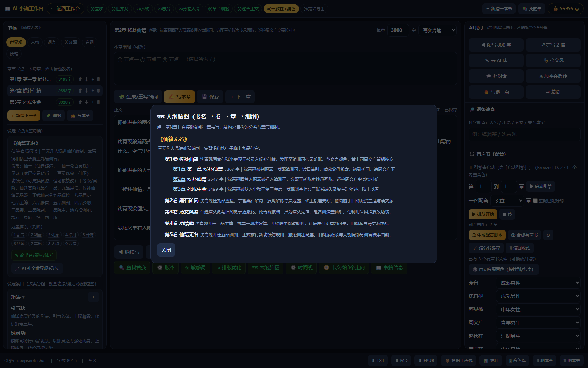
Task: Switch to 关系图 tab
Action: (x=71, y=42)
